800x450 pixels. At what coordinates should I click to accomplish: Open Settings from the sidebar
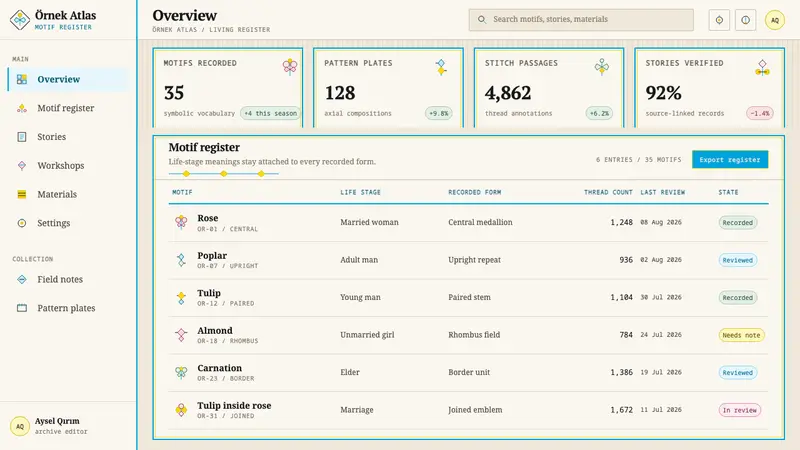point(68,223)
